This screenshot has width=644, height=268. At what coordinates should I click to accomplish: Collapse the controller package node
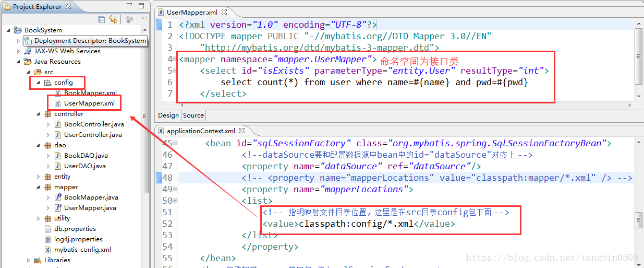[x=38, y=114]
